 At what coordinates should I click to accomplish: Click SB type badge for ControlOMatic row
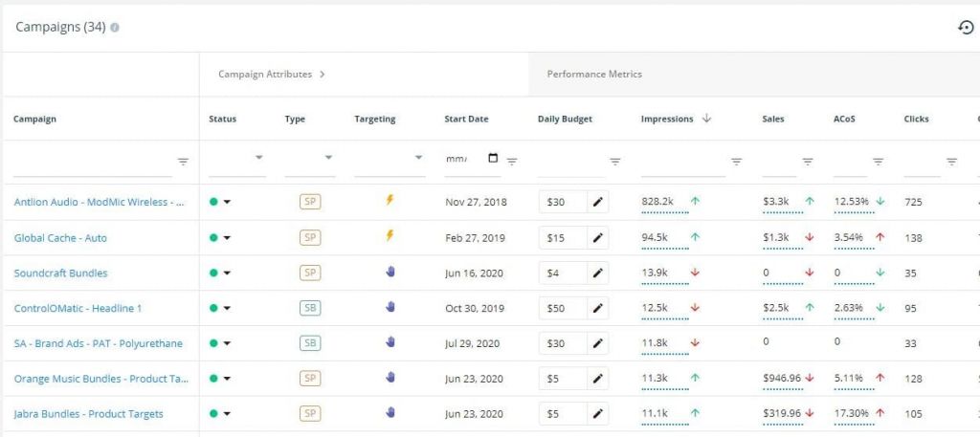pos(310,308)
